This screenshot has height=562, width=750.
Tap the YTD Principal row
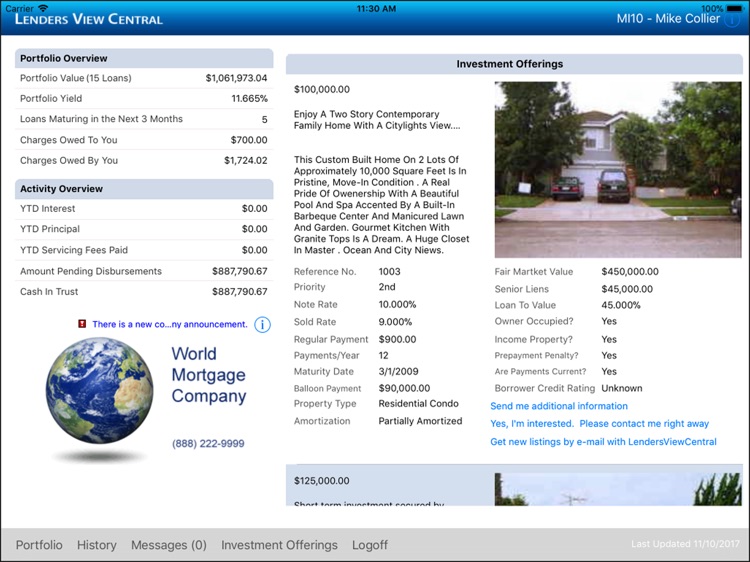[143, 229]
